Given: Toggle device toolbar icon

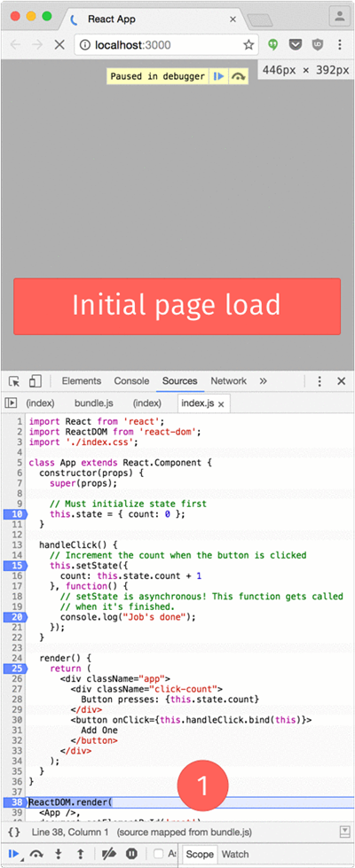Looking at the screenshot, I should tap(35, 381).
